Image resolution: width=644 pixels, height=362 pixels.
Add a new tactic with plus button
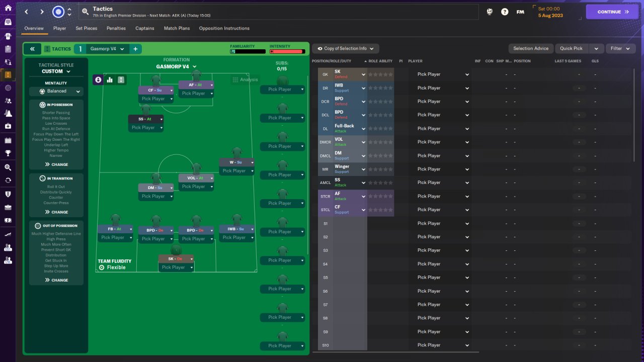pos(135,49)
